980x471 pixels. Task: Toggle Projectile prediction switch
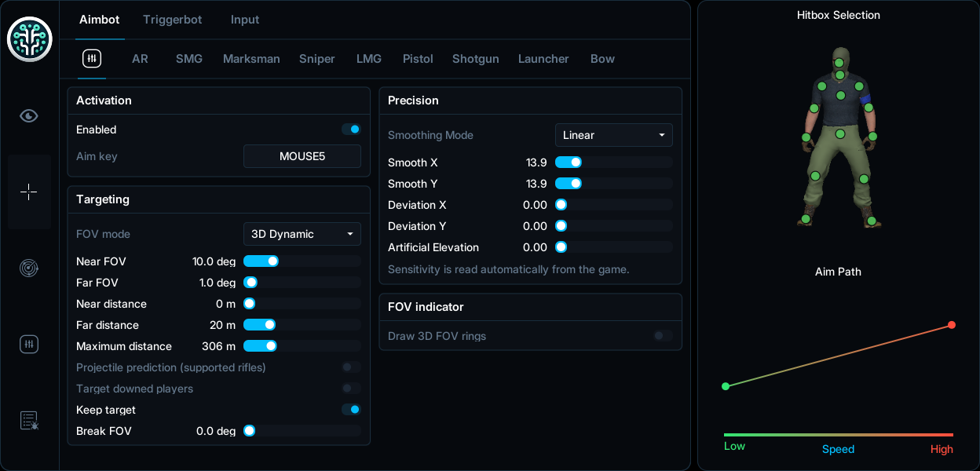coord(351,367)
